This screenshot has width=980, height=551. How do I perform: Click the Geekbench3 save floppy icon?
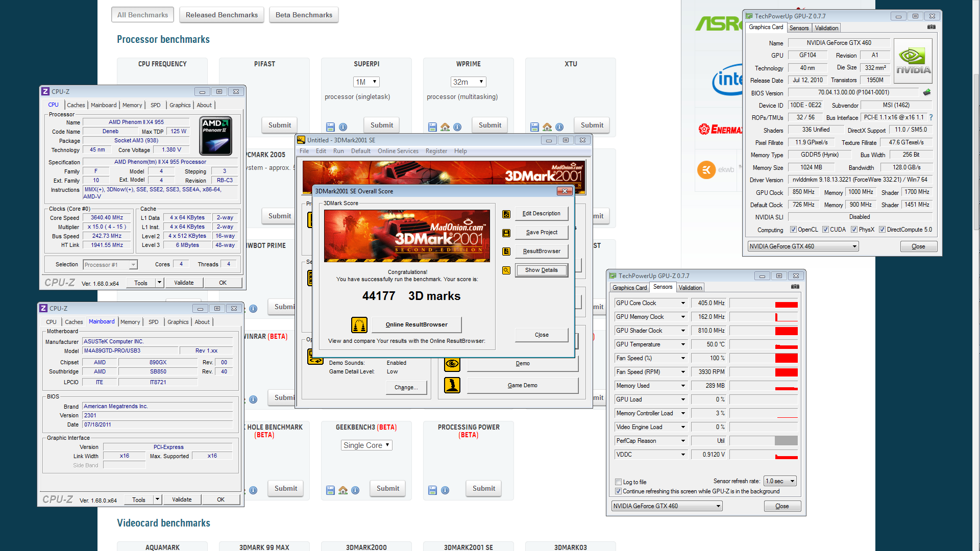(x=330, y=490)
